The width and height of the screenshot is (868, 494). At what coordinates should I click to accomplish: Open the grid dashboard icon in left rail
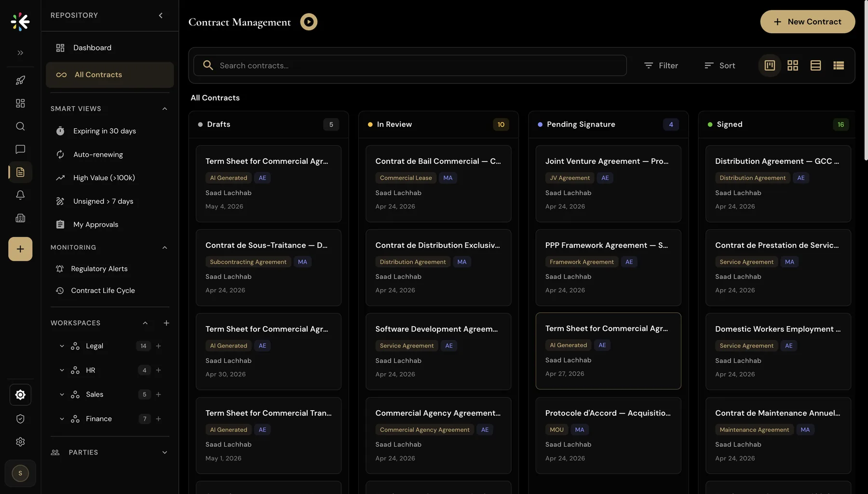(x=20, y=103)
